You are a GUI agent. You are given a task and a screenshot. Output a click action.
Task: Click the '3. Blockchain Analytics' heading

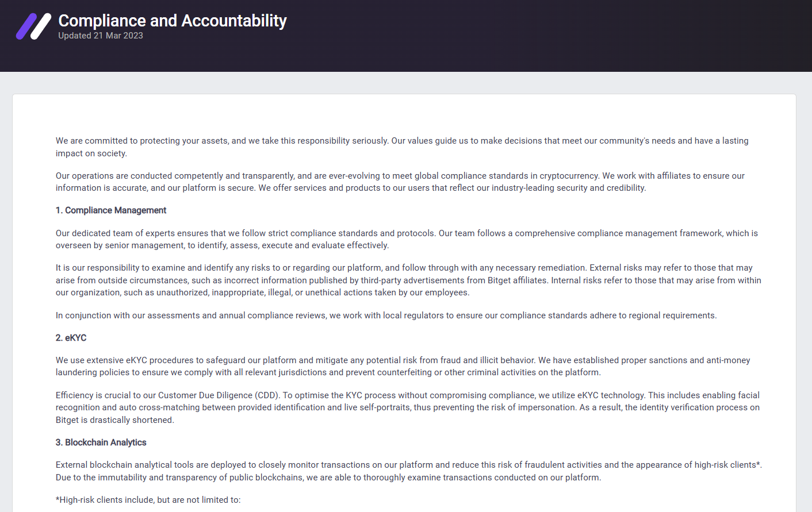click(101, 442)
